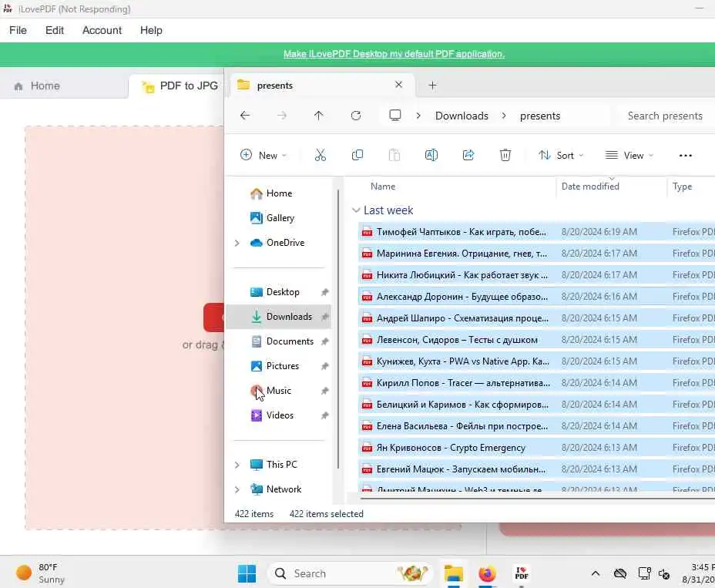Sort by the Type column header

click(x=682, y=186)
